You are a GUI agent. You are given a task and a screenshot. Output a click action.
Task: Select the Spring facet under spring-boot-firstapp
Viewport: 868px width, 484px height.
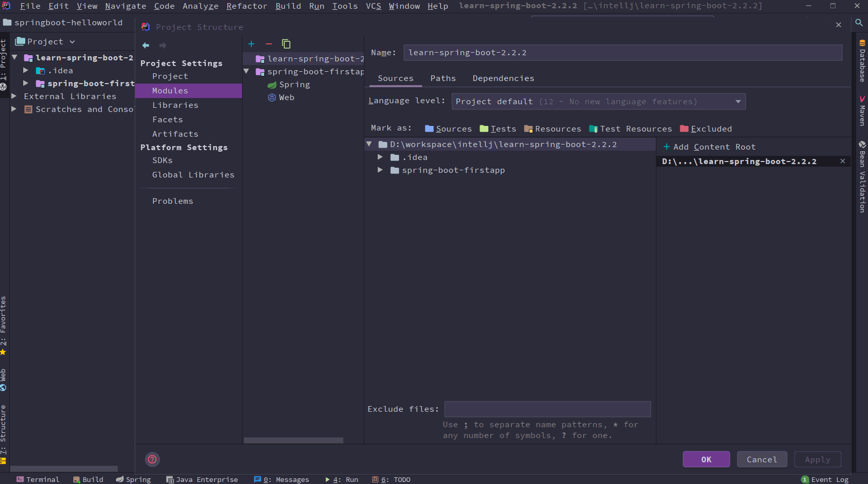[294, 84]
